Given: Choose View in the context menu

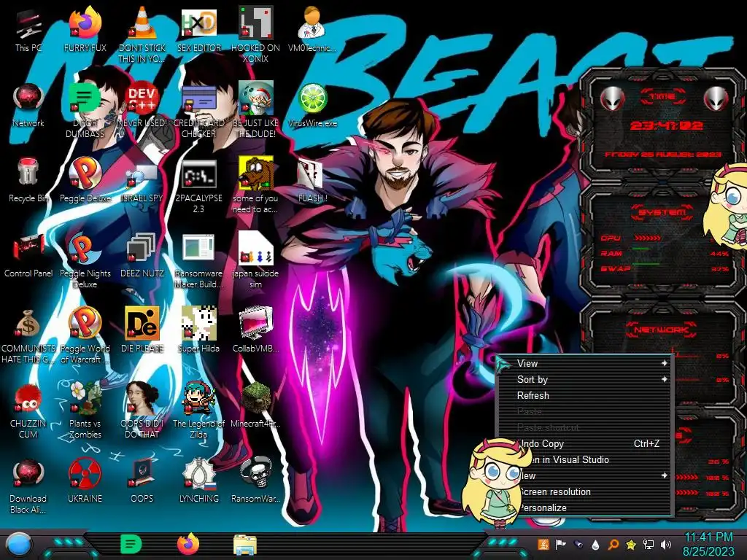Looking at the screenshot, I should click(584, 363).
